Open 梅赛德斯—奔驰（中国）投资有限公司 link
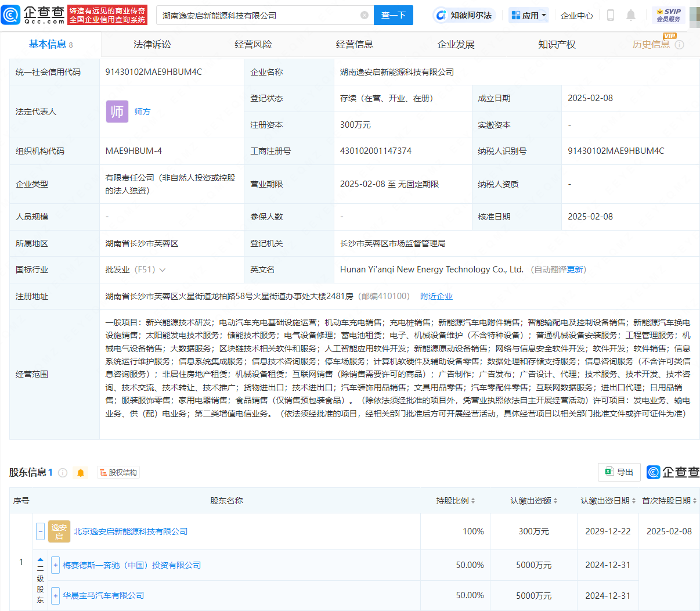 click(132, 565)
